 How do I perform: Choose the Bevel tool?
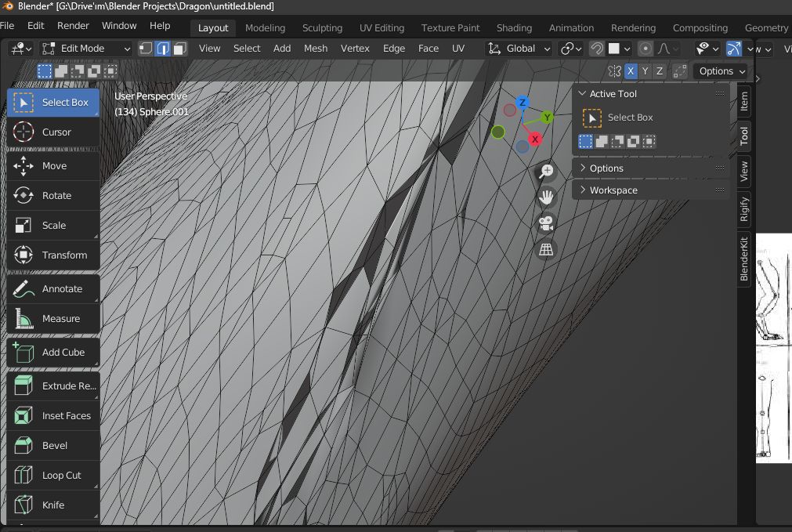click(53, 446)
